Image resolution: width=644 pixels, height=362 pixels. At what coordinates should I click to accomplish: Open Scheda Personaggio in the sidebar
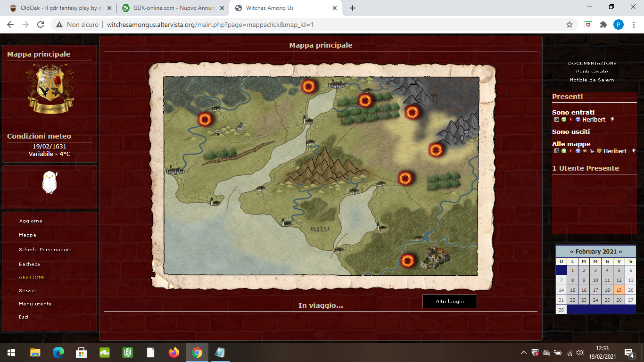45,249
